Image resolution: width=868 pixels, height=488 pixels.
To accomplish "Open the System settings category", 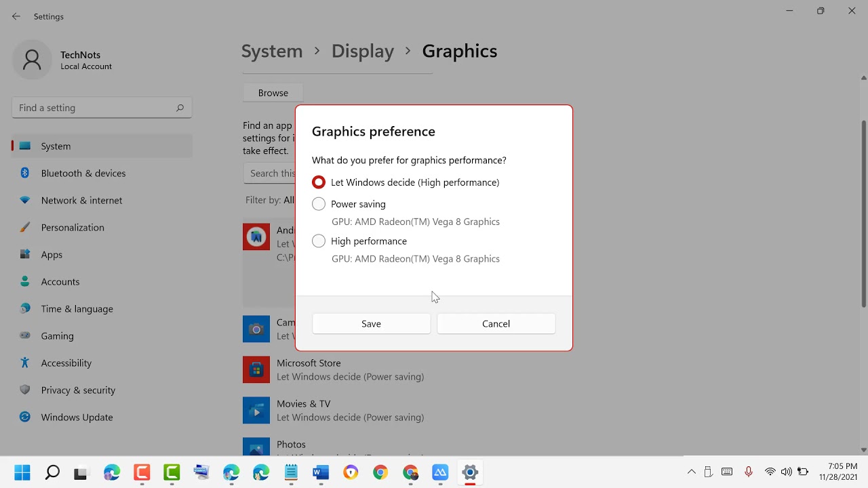I will point(102,146).
